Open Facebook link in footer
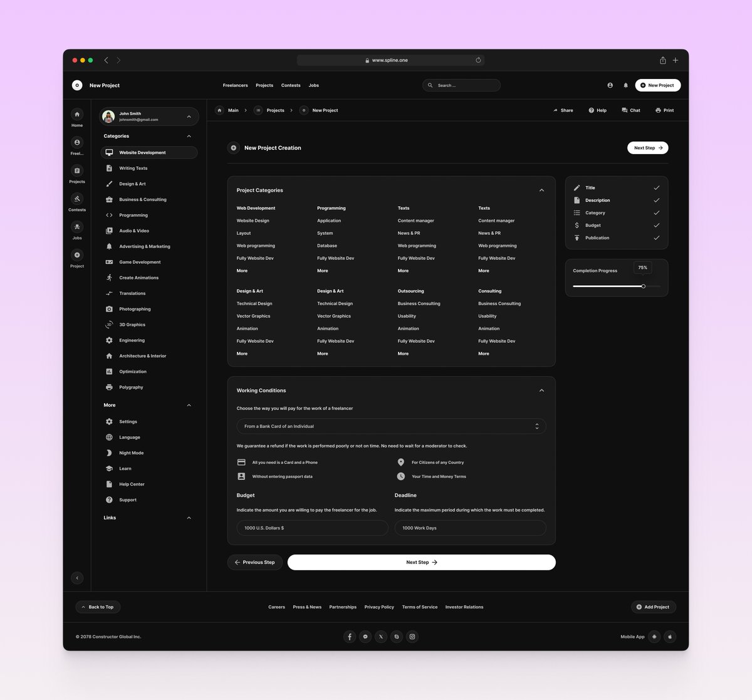752x700 pixels. click(350, 637)
